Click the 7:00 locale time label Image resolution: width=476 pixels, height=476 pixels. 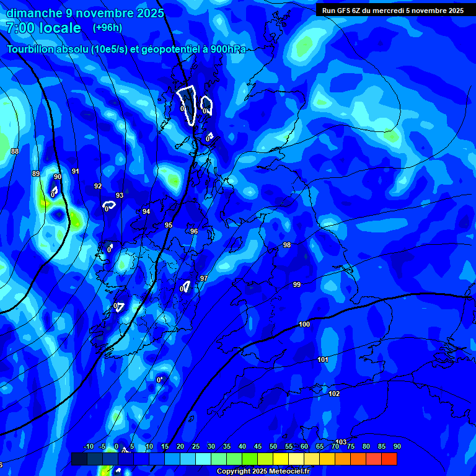pos(43,28)
